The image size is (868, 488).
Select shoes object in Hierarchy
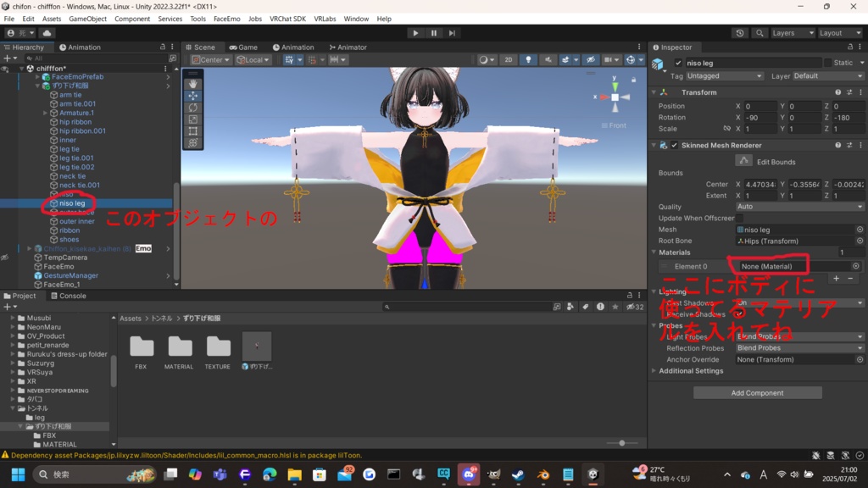pyautogui.click(x=70, y=240)
